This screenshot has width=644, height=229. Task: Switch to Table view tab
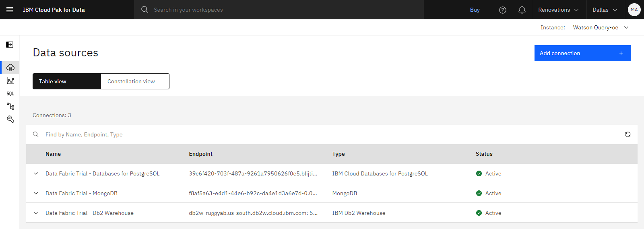pyautogui.click(x=67, y=81)
